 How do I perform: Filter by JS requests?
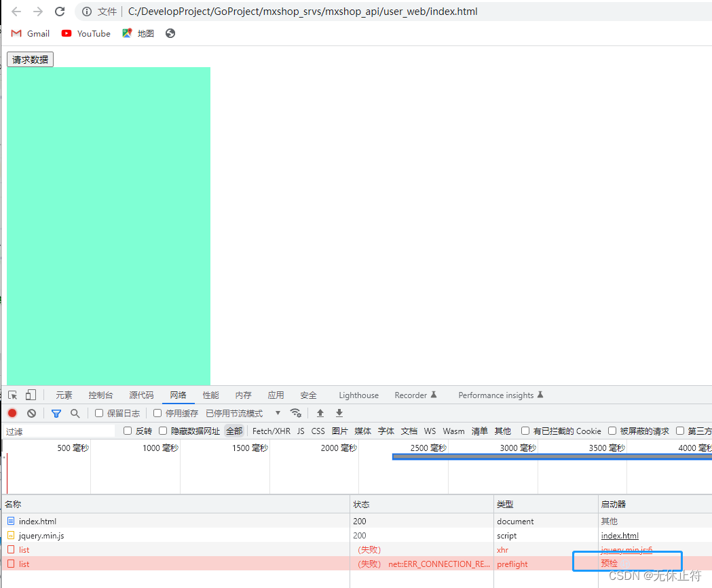point(301,431)
